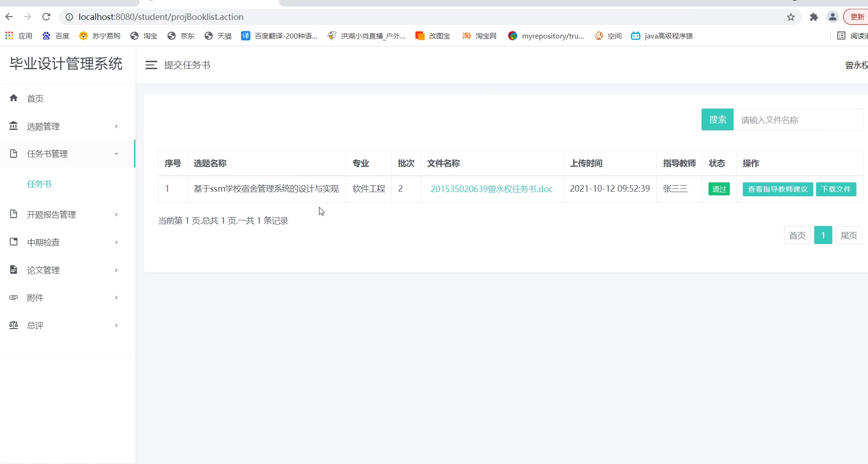Image resolution: width=868 pixels, height=464 pixels.
Task: Click the browser address bar URL
Action: (x=161, y=17)
